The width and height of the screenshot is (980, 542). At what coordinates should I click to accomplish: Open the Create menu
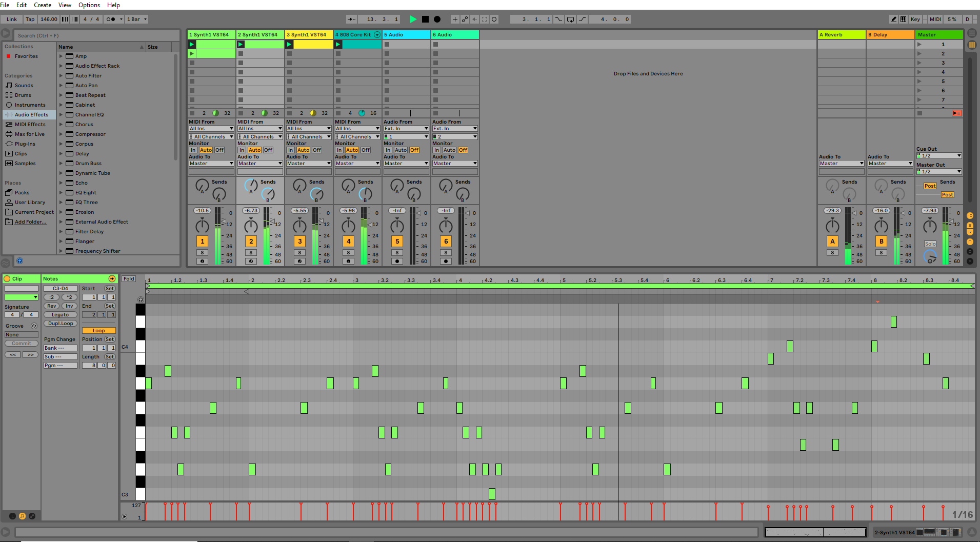(x=43, y=5)
